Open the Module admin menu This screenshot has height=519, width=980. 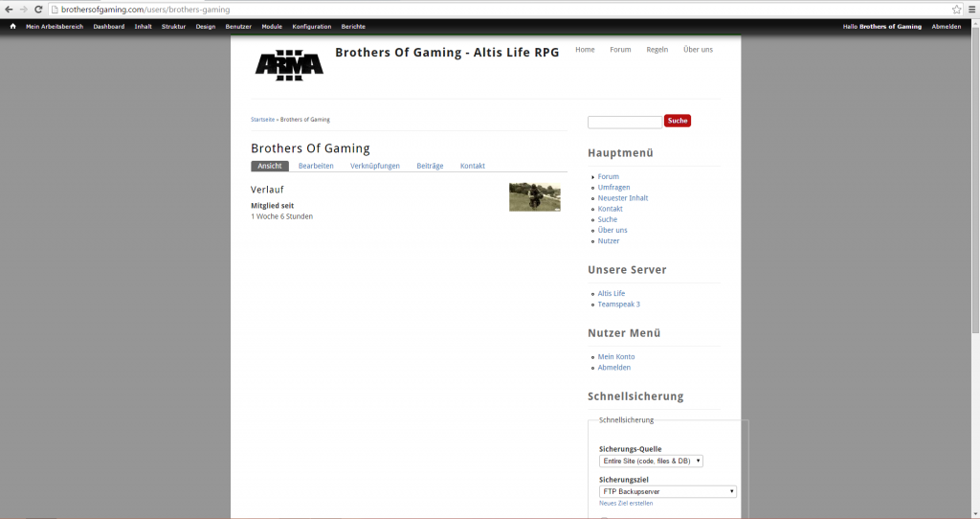coord(272,27)
